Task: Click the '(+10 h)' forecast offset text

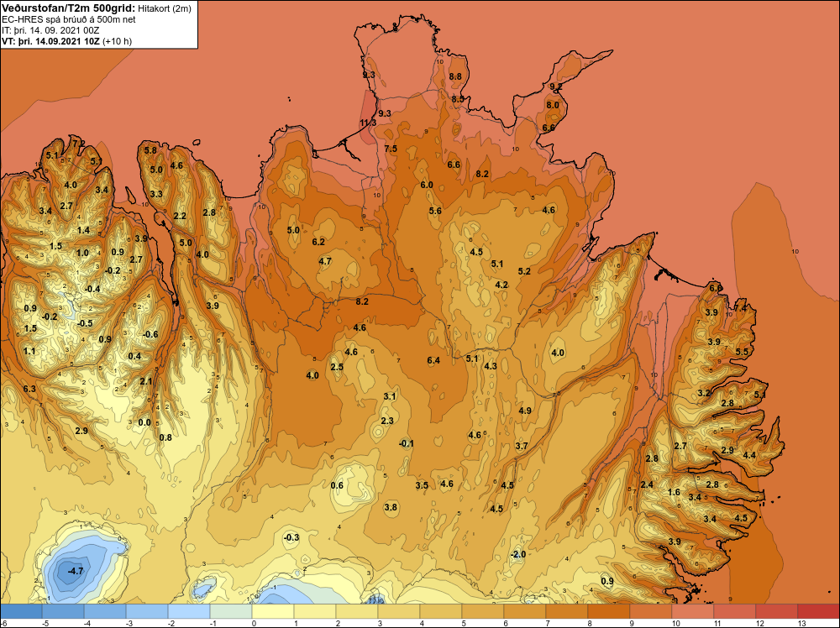Action: (118, 41)
